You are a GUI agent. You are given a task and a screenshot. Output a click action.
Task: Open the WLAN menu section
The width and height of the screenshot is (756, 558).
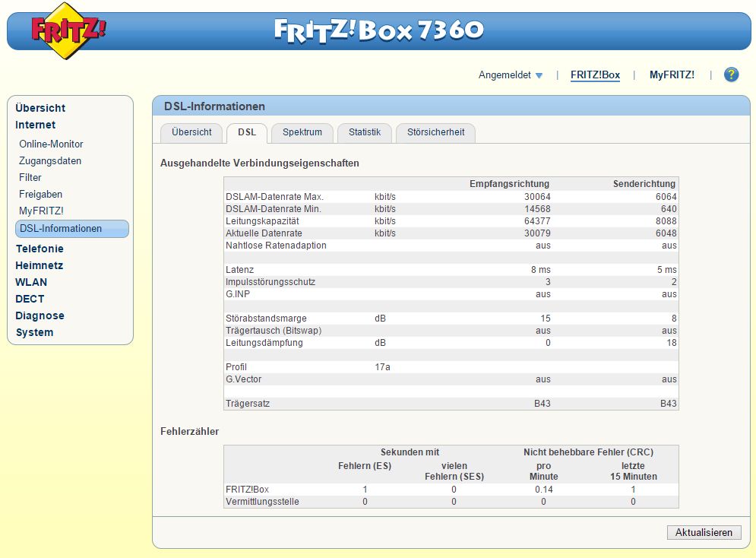pos(31,282)
